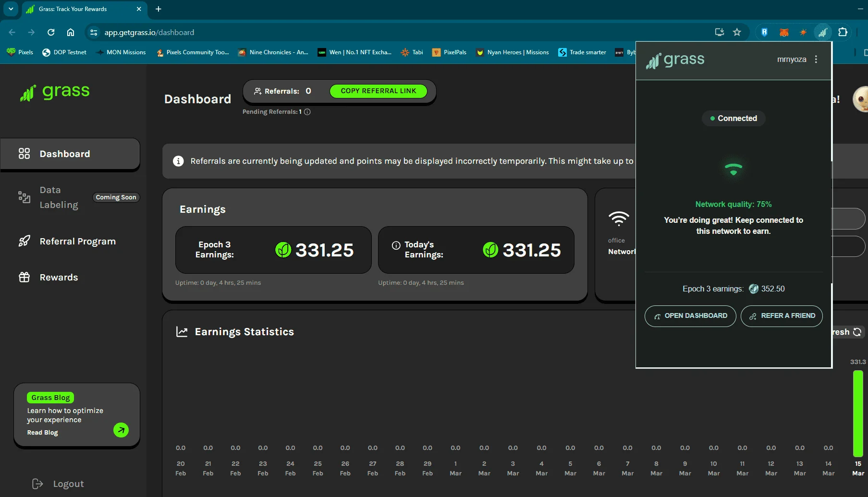Click the Coming Soon badge
This screenshot has height=497, width=868.
click(116, 197)
